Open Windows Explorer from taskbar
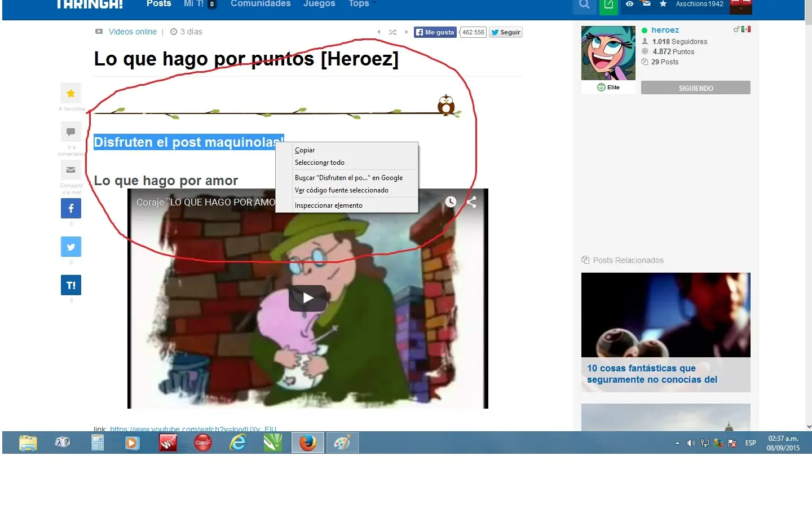 [28, 443]
